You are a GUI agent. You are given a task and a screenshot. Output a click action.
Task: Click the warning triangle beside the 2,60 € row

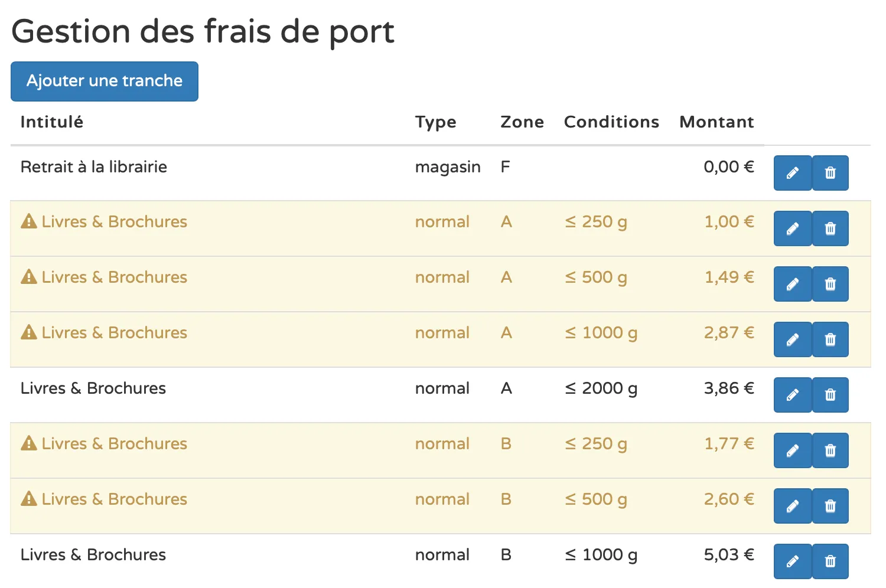click(28, 499)
